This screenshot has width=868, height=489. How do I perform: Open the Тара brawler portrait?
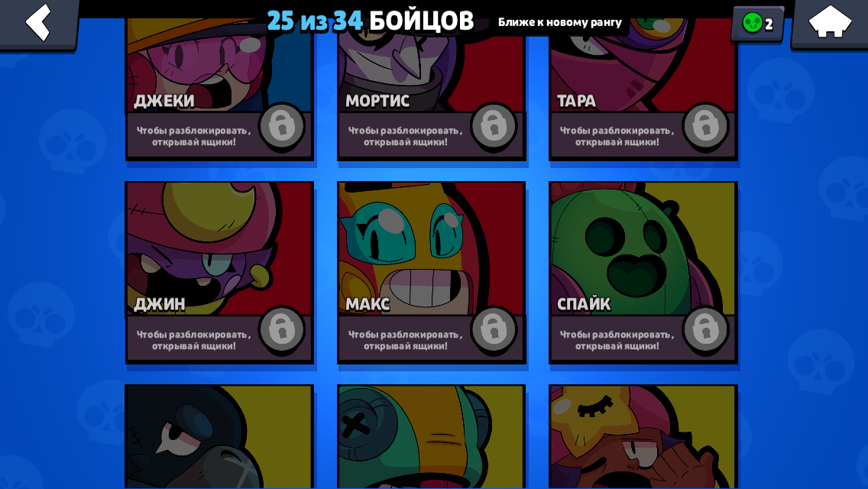(x=643, y=65)
